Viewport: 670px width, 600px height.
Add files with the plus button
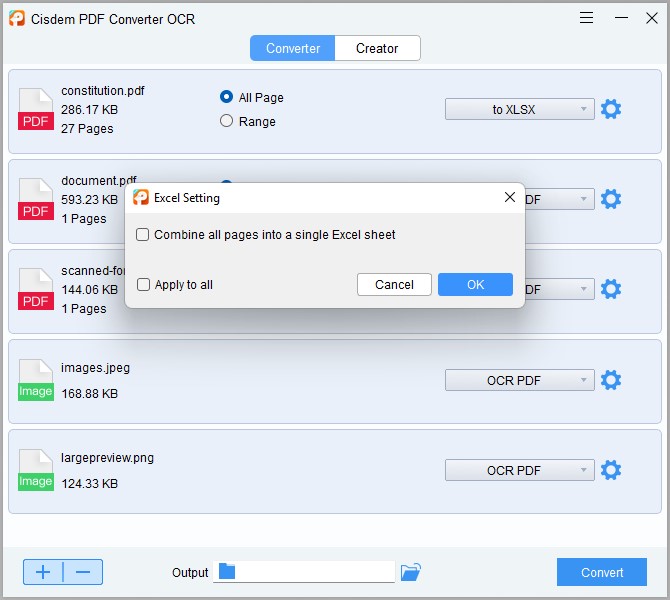tap(43, 572)
